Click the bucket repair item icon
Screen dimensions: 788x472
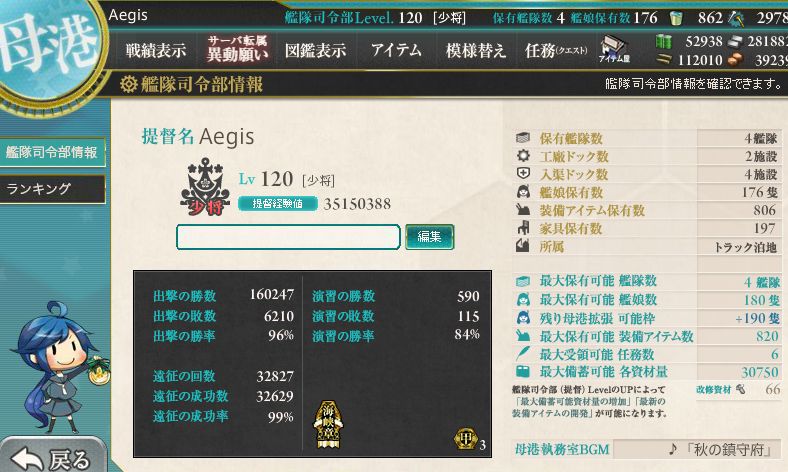[676, 18]
